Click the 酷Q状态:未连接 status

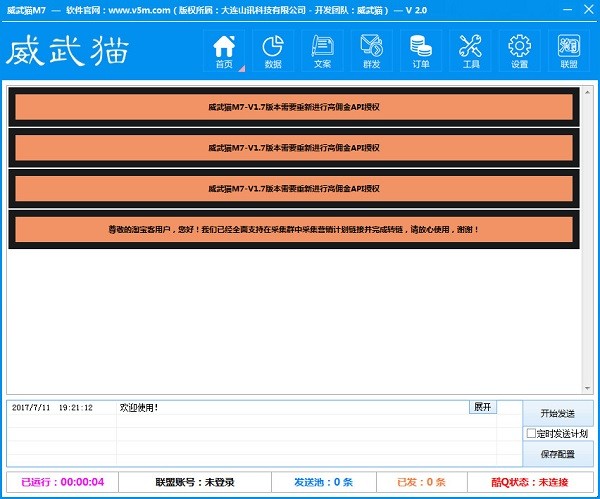click(530, 482)
